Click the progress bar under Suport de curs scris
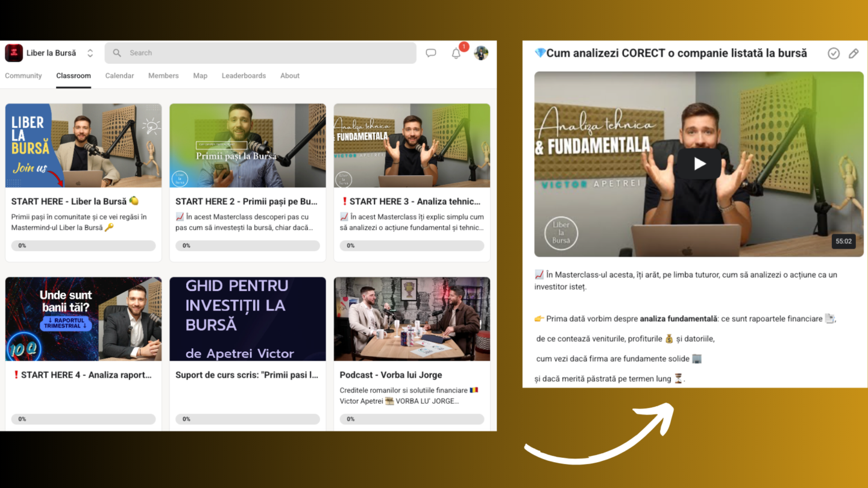Screen dimensions: 868x488 248,419
